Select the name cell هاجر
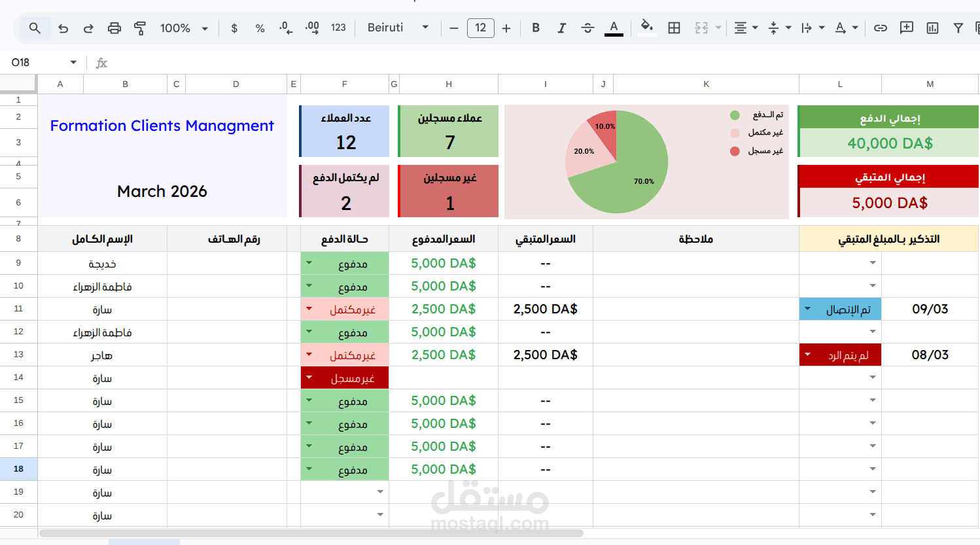980x545 pixels. click(103, 355)
